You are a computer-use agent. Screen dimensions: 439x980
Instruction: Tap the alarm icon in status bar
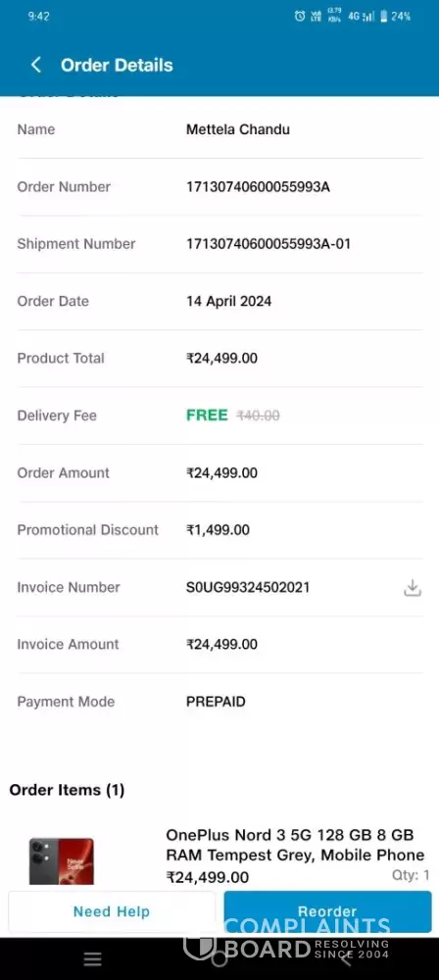[300, 17]
